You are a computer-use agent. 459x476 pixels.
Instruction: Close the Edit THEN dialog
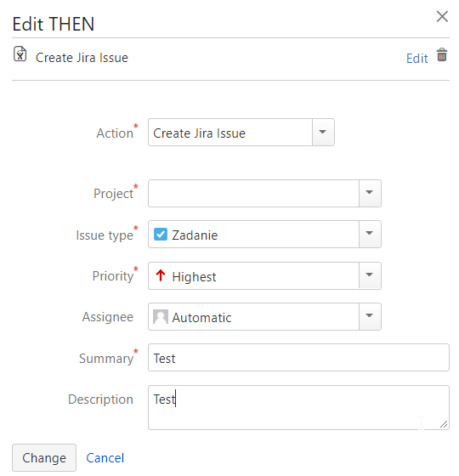click(442, 17)
